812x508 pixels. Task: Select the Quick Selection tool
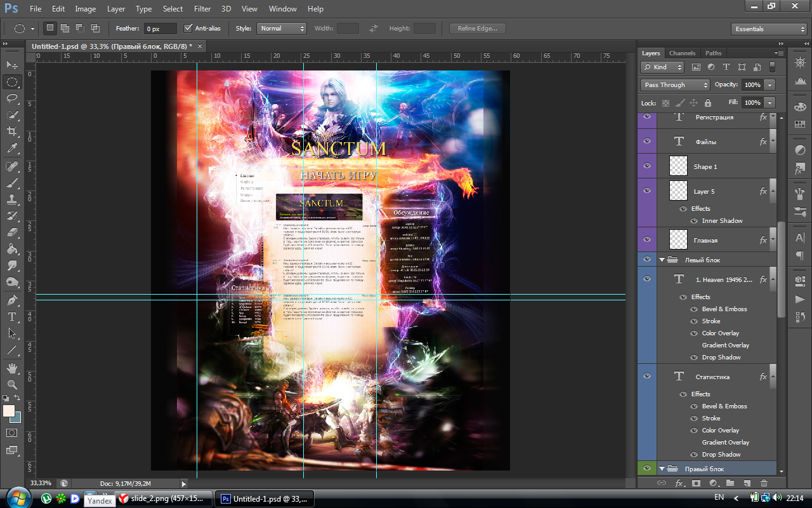tap(12, 115)
